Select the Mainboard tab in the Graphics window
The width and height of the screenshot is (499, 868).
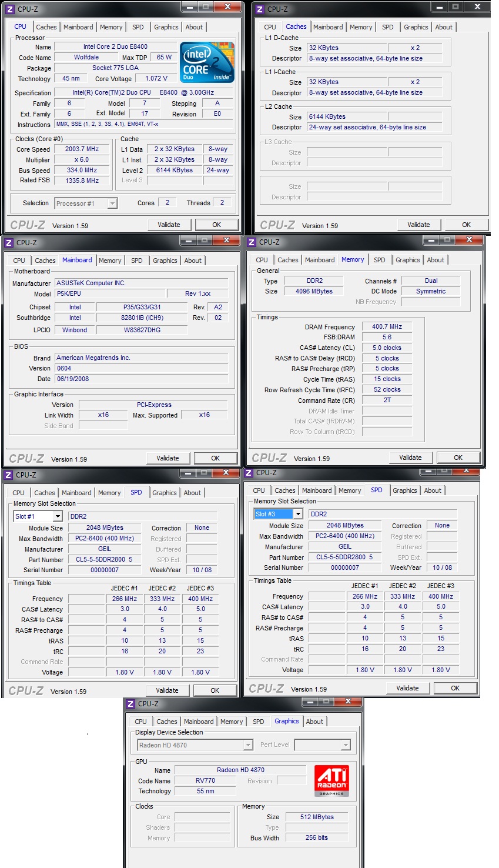tap(199, 722)
